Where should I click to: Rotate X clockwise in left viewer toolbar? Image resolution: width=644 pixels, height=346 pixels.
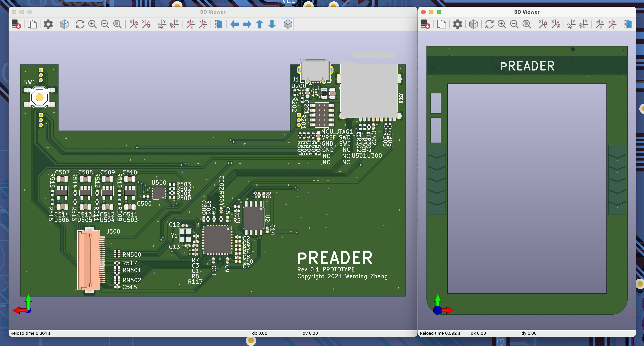133,24
